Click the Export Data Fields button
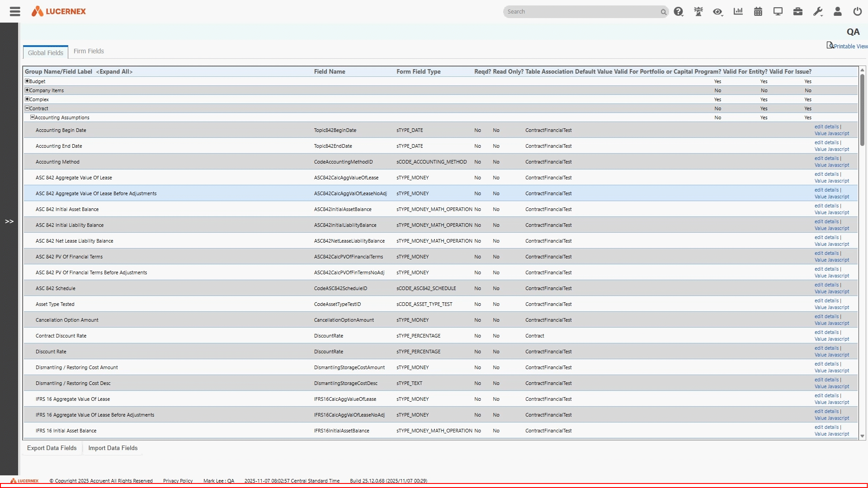The image size is (868, 488). point(52,448)
